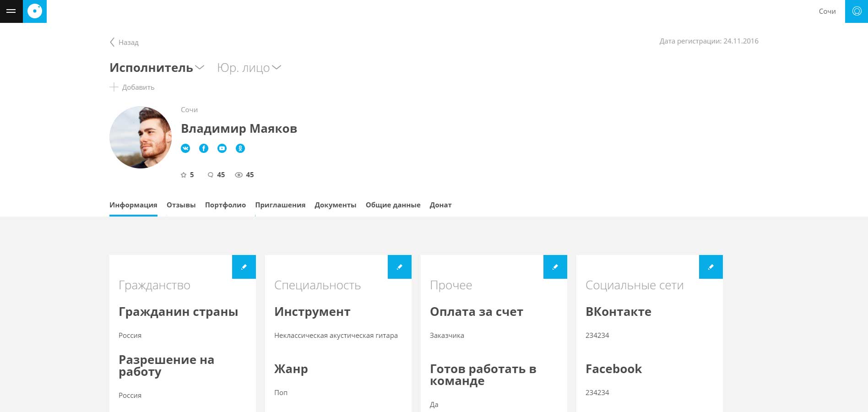Image resolution: width=868 pixels, height=412 pixels.
Task: Switch to the Отзывы tab
Action: pos(181,205)
